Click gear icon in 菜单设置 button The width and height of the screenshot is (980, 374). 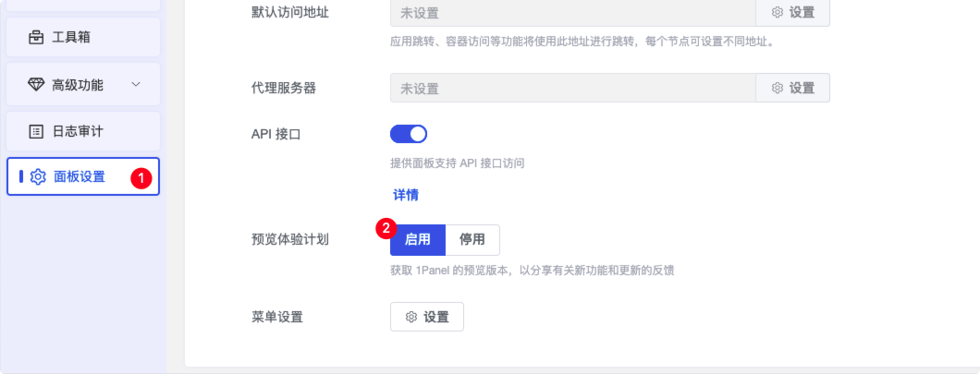click(411, 317)
